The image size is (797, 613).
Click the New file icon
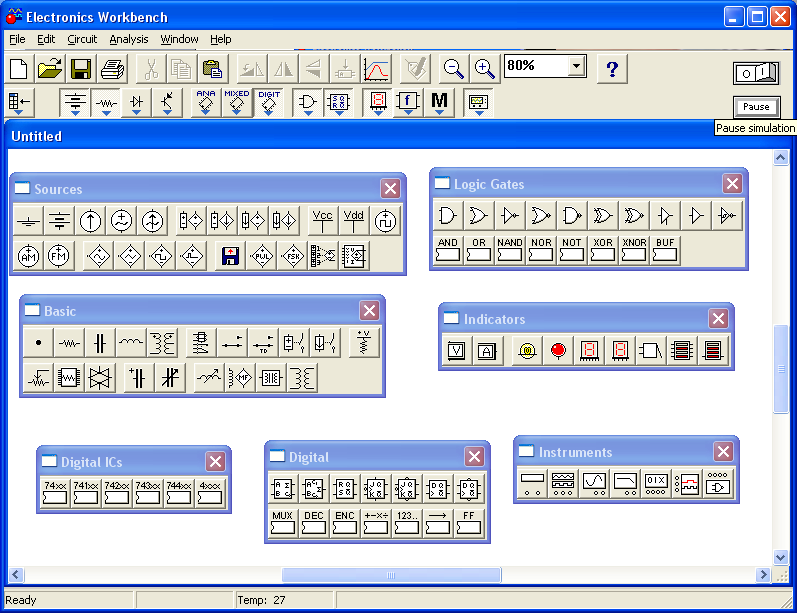click(x=19, y=69)
